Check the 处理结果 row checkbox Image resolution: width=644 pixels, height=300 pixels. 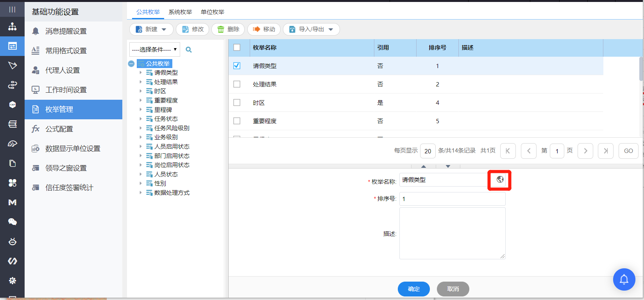point(237,84)
